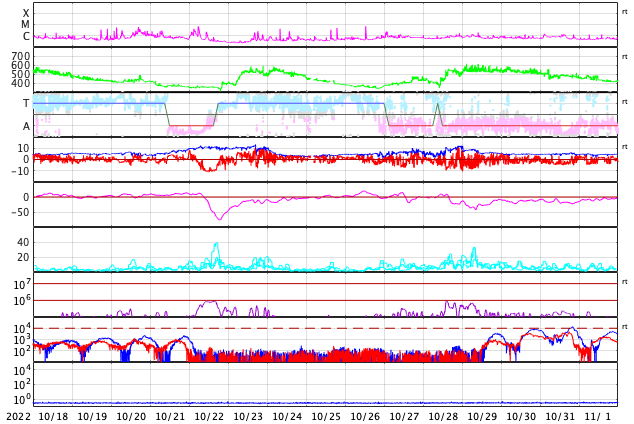The height and width of the screenshot is (424, 634).
Task: Select the 400 axis value
Action: click(21, 83)
